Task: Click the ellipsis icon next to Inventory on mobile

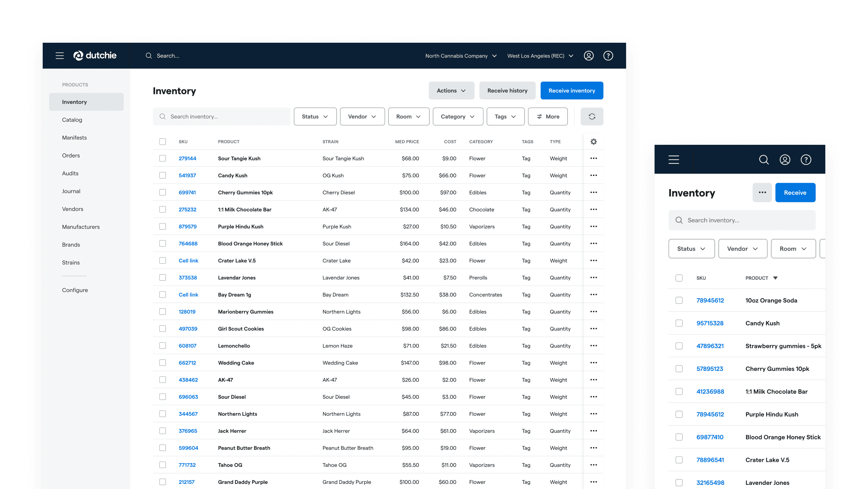Action: click(762, 192)
